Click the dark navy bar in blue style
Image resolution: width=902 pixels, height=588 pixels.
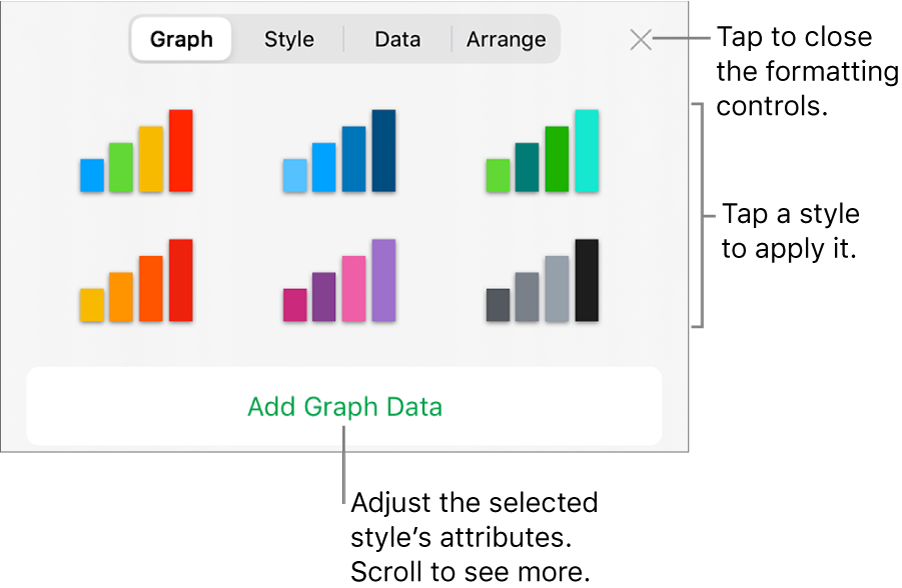pos(384,151)
